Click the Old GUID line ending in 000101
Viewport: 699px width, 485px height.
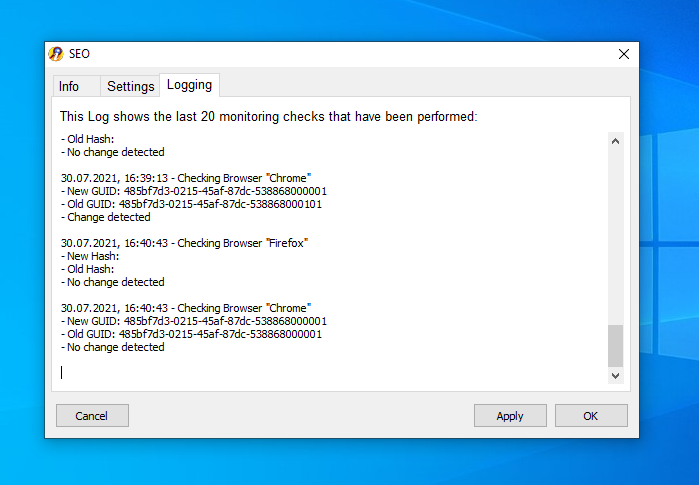(191, 204)
